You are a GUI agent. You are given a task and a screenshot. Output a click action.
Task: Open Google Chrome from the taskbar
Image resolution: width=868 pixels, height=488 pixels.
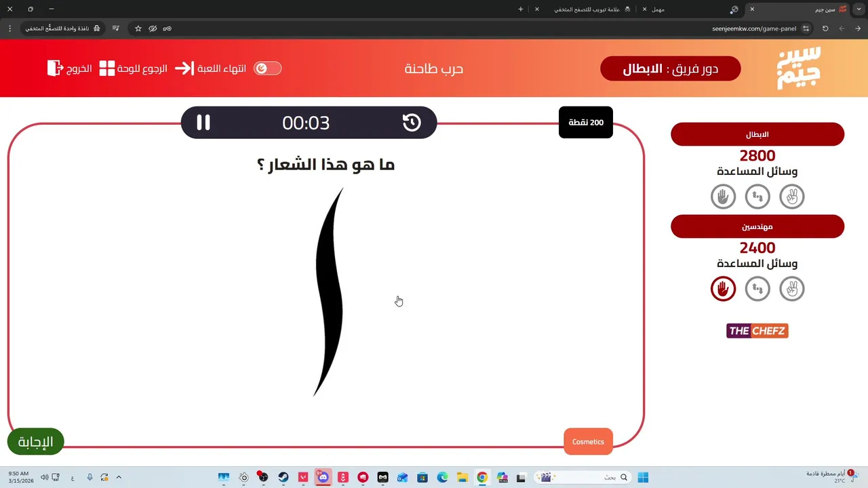482,477
